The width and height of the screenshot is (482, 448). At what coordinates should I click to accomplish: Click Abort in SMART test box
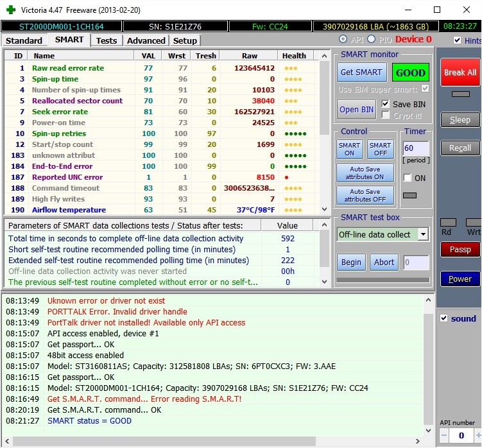coord(384,263)
